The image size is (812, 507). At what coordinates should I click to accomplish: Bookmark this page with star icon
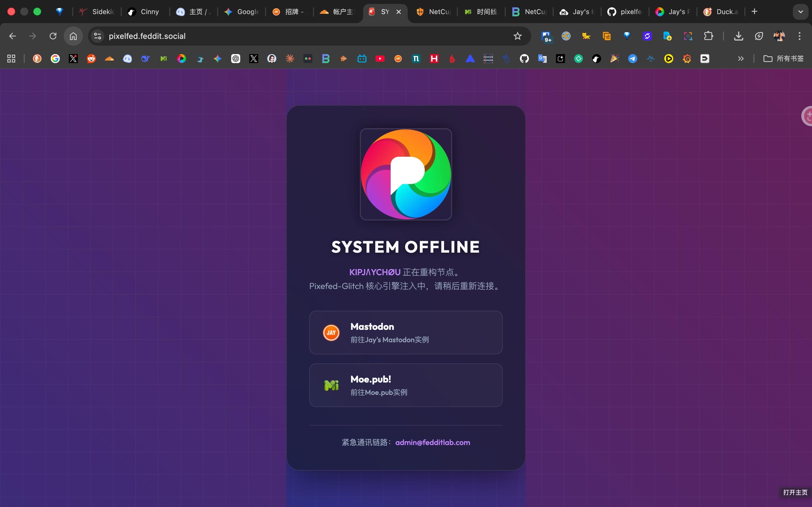517,36
